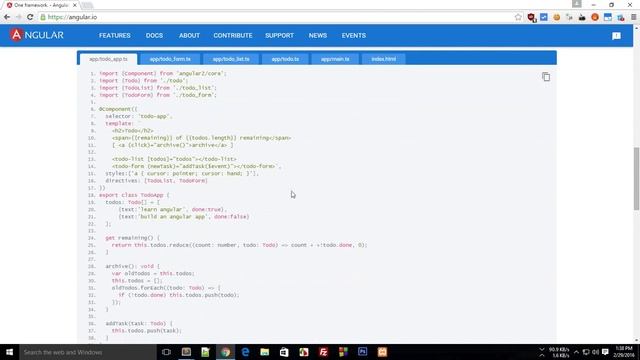Open the Windows Start menu

pos(9,352)
